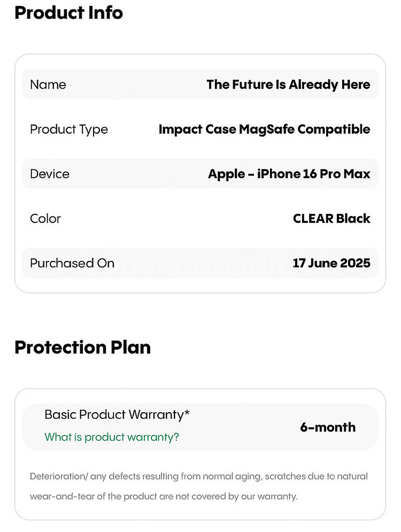
Task: Select the Name row label
Action: coord(48,84)
